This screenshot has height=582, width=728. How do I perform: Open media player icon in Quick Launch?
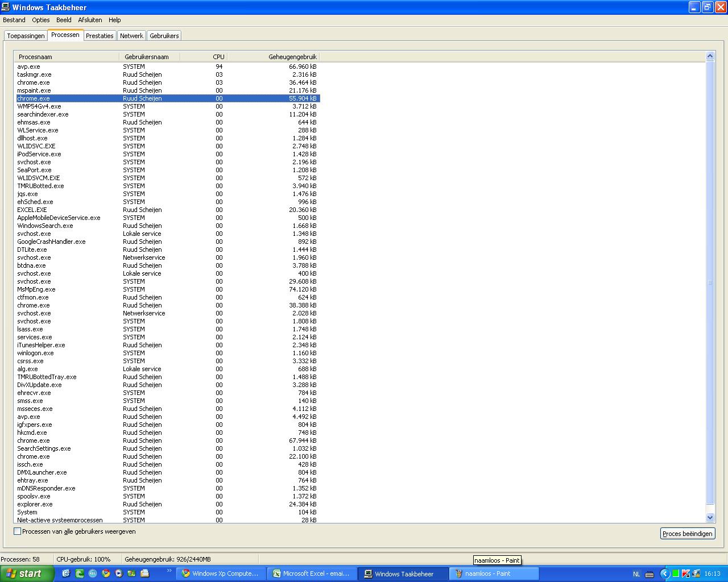click(x=119, y=573)
